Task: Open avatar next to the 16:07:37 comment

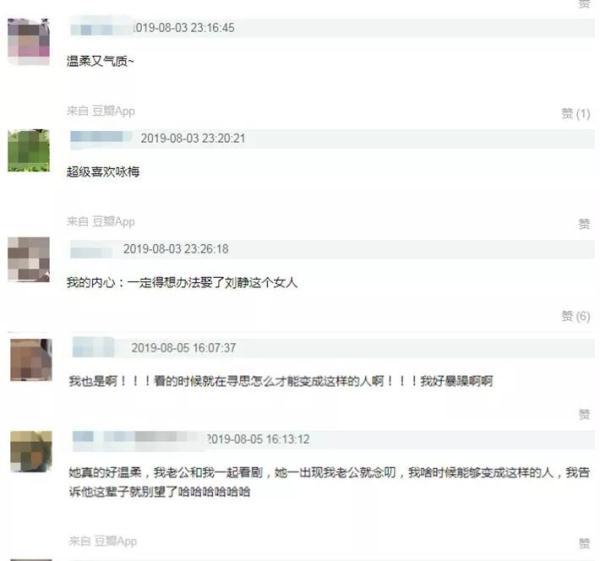Action: [x=31, y=360]
